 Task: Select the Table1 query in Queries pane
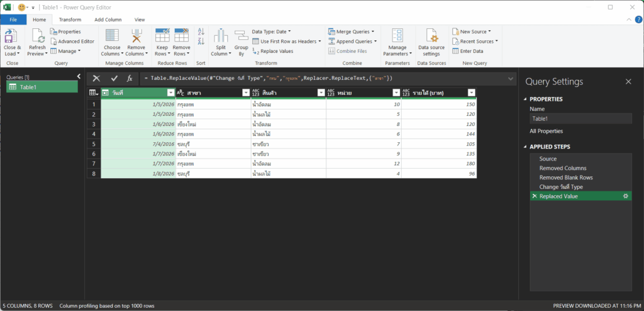(x=42, y=87)
